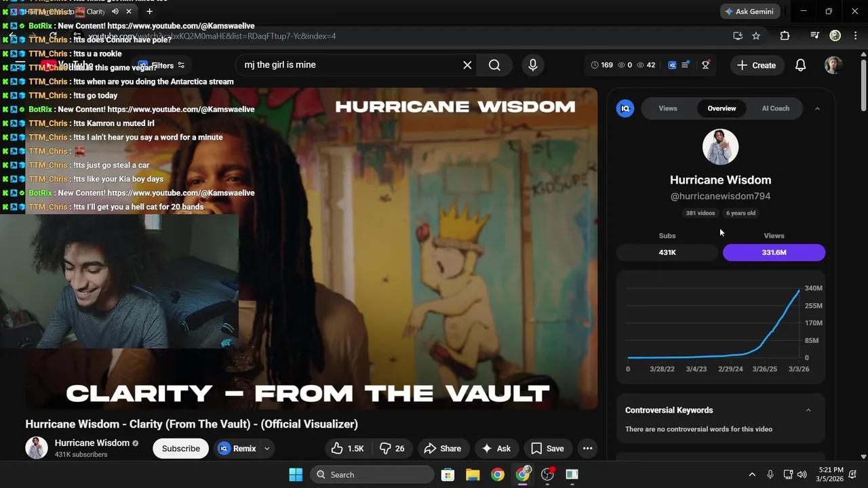Click the install app icon in address bar

click(738, 36)
